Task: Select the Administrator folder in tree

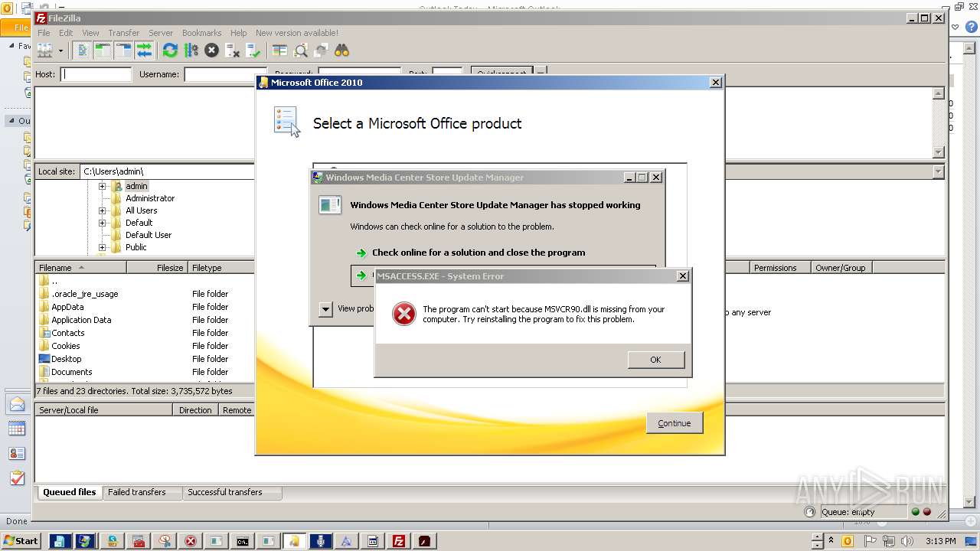Action: coord(150,198)
